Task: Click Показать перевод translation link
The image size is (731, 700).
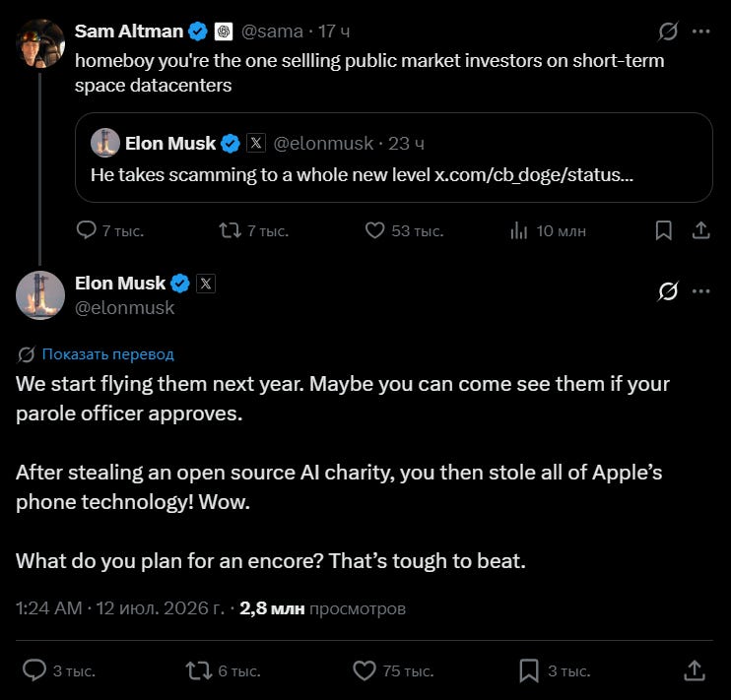Action: (x=107, y=354)
